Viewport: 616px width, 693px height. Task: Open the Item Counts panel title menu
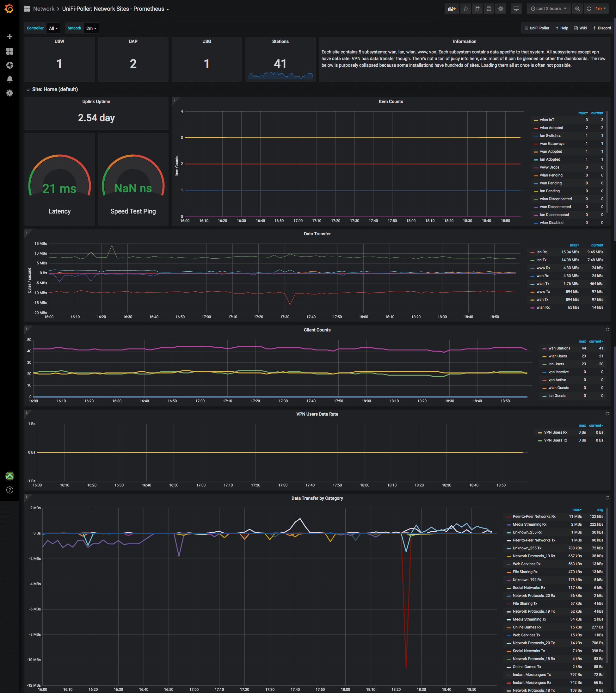click(391, 102)
